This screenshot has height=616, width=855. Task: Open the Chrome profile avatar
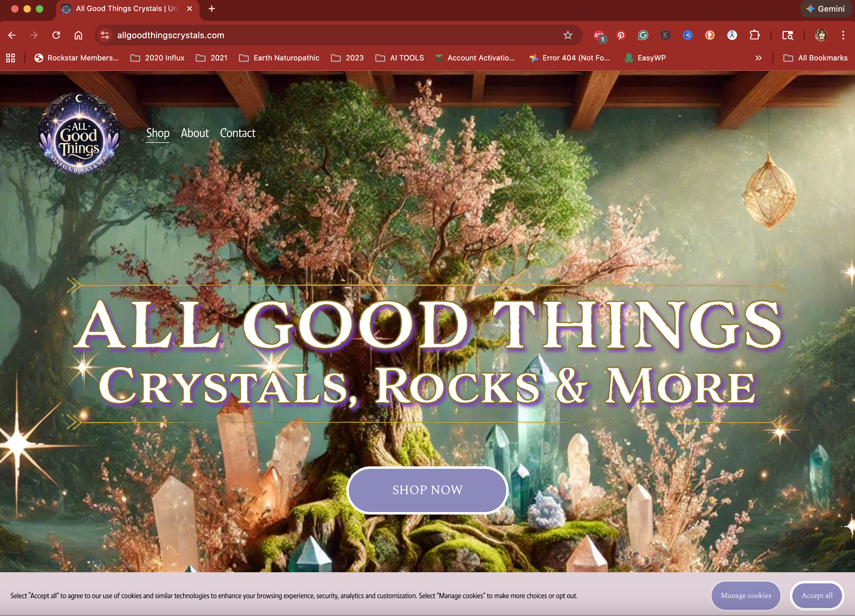click(821, 36)
